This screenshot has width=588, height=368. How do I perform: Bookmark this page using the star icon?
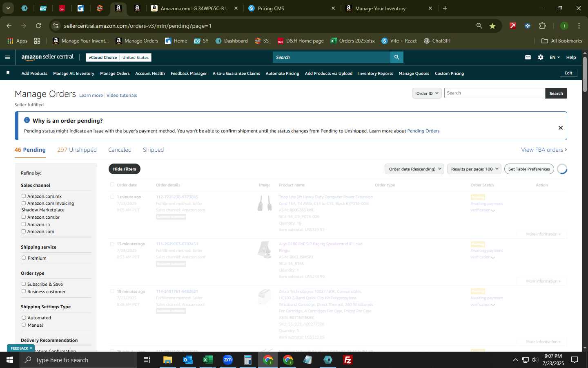(492, 26)
